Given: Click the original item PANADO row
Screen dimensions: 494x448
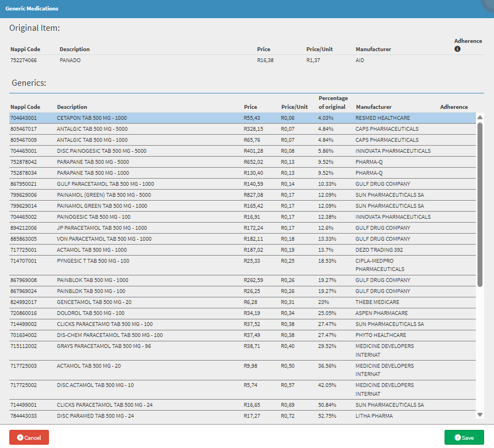Looking at the screenshot, I should coord(70,60).
